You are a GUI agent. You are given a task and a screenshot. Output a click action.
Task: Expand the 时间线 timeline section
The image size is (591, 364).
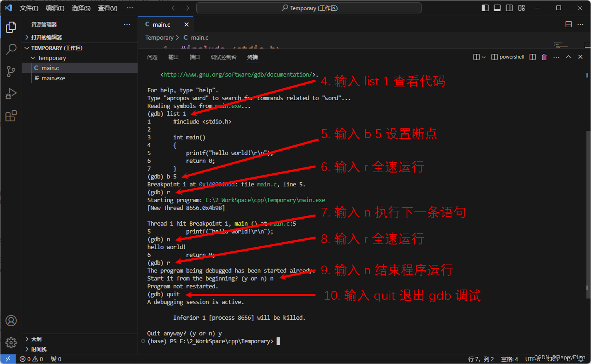pos(80,349)
